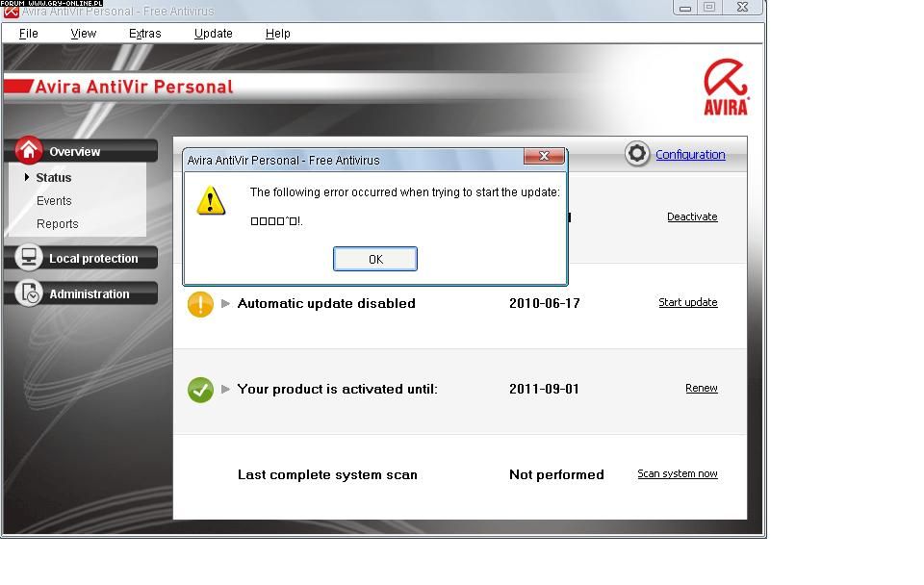Click the Scan system now link
This screenshot has width=924, height=585.
[x=677, y=473]
